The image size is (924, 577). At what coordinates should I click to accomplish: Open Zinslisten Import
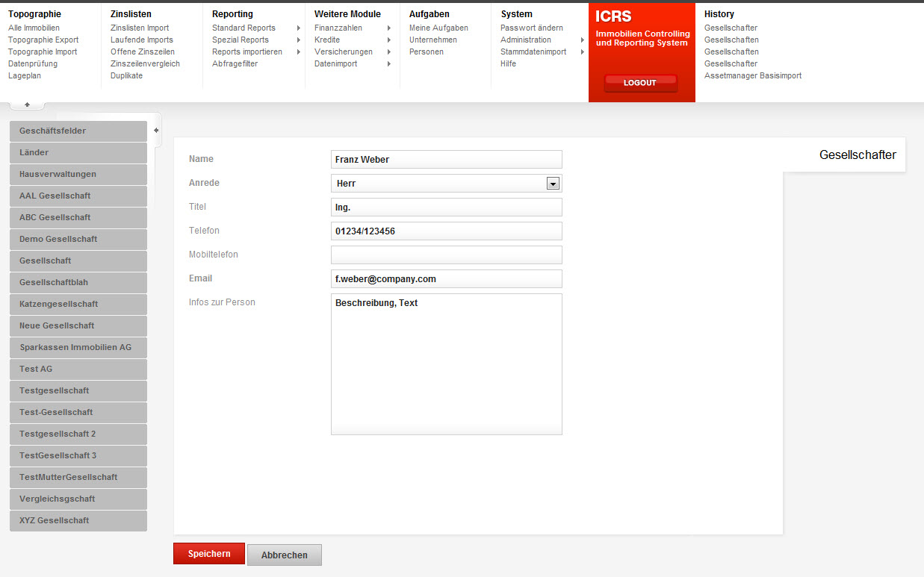pos(140,28)
